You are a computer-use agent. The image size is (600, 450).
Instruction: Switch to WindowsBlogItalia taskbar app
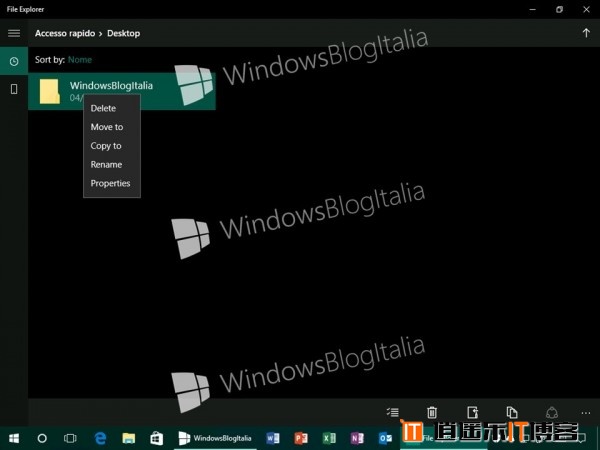click(215, 438)
